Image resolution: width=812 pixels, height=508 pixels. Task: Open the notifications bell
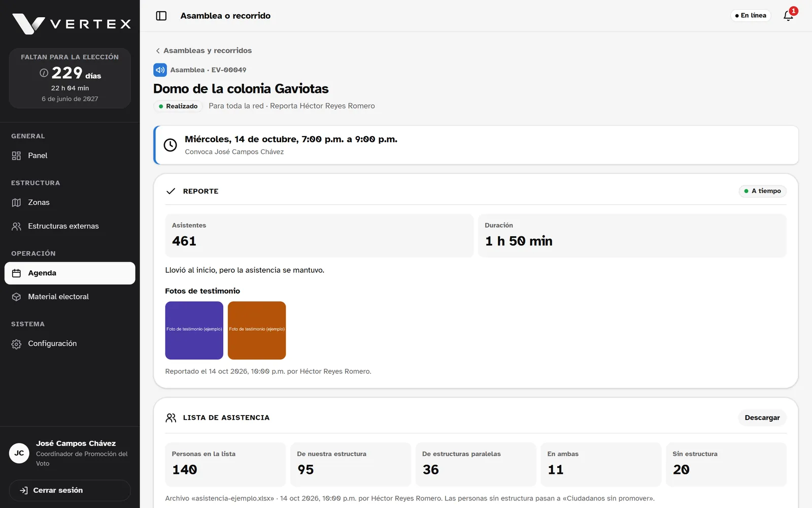788,16
